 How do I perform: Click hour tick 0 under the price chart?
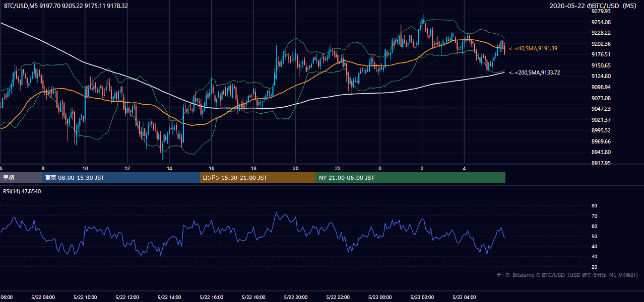pyautogui.click(x=380, y=169)
